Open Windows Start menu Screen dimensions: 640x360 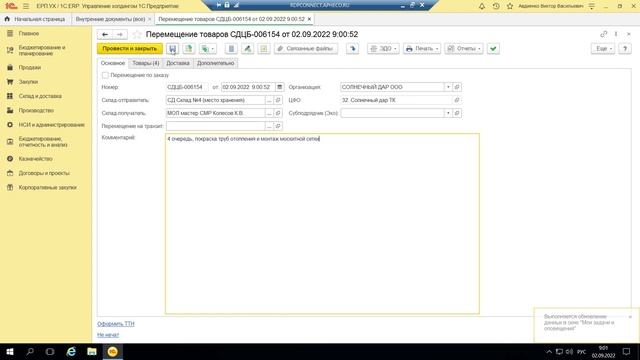(10, 351)
